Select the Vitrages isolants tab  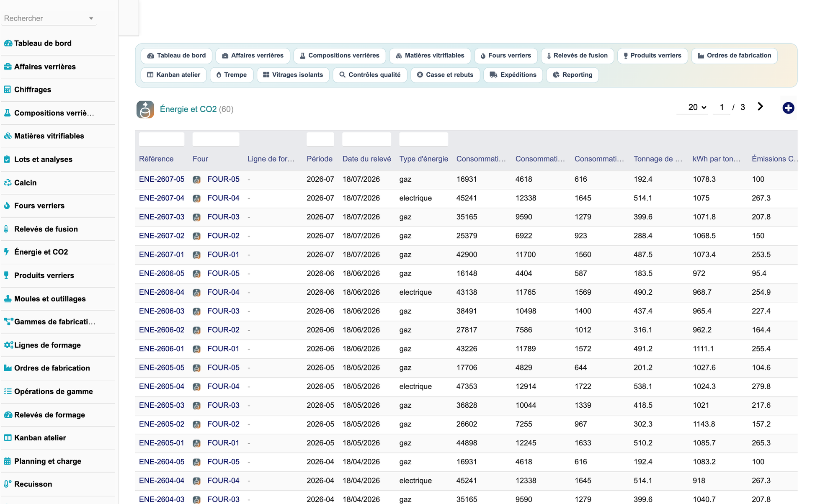pyautogui.click(x=293, y=75)
